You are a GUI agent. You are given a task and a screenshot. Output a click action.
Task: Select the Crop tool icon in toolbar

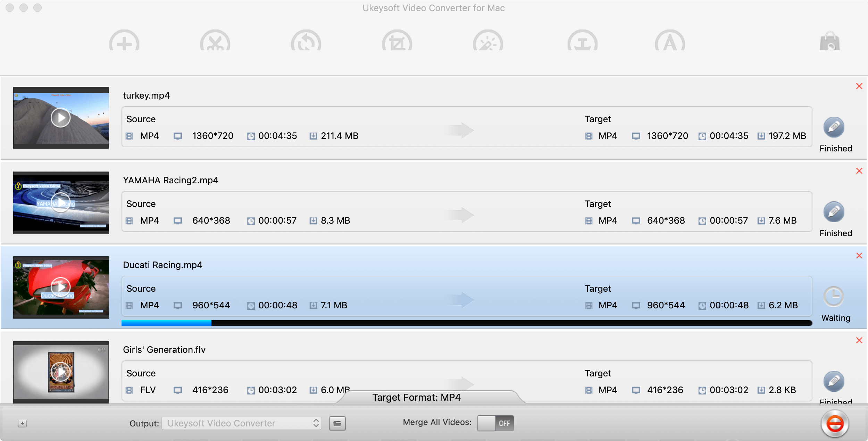click(x=393, y=42)
